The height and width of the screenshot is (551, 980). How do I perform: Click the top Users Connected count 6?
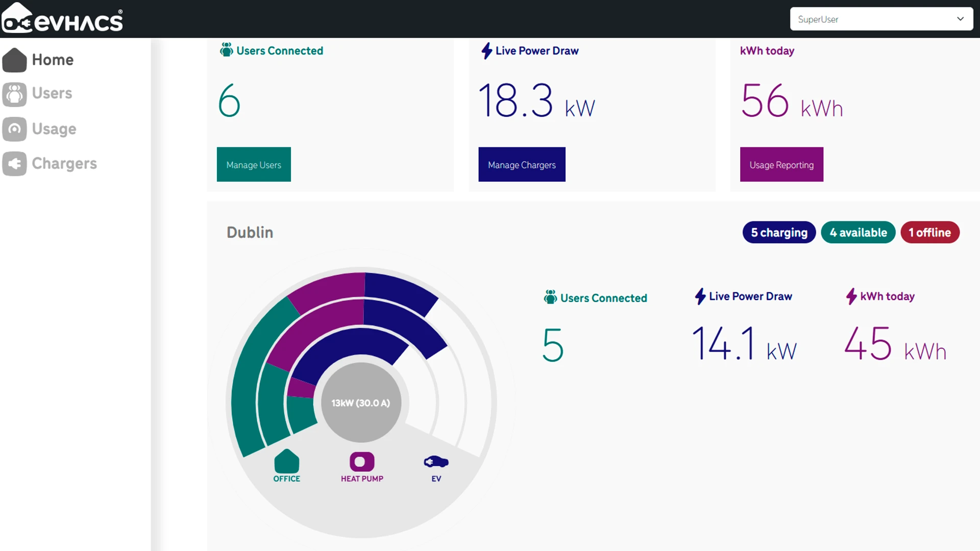point(229,100)
